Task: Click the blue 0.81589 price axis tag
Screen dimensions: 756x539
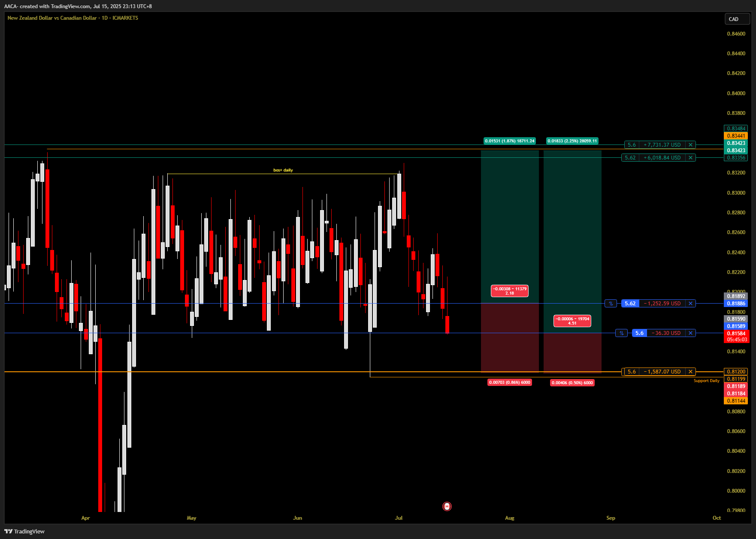Action: pos(736,326)
